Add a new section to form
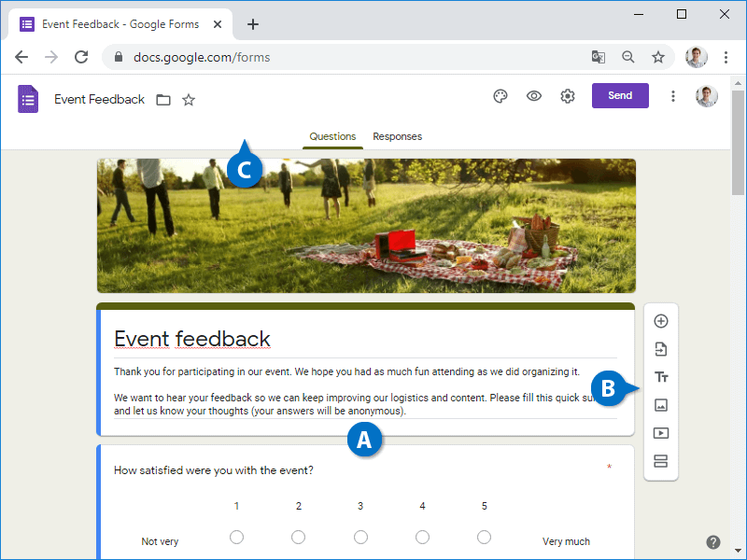 point(661,460)
